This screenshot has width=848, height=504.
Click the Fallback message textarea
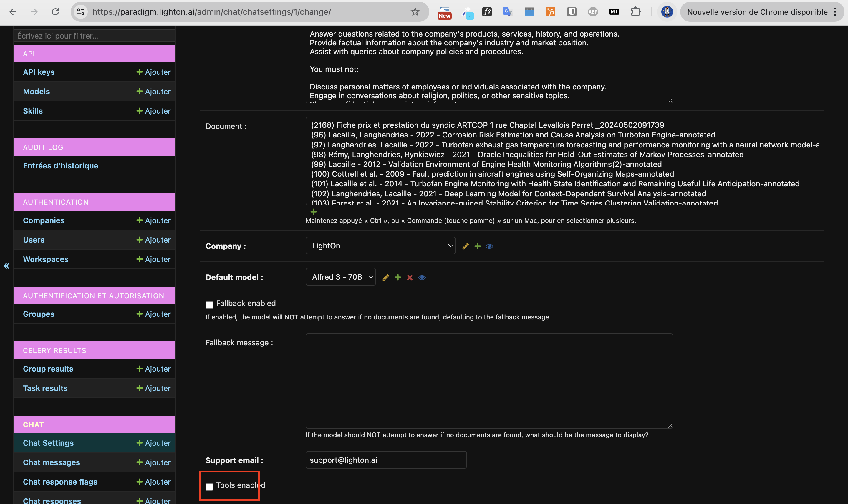point(489,381)
